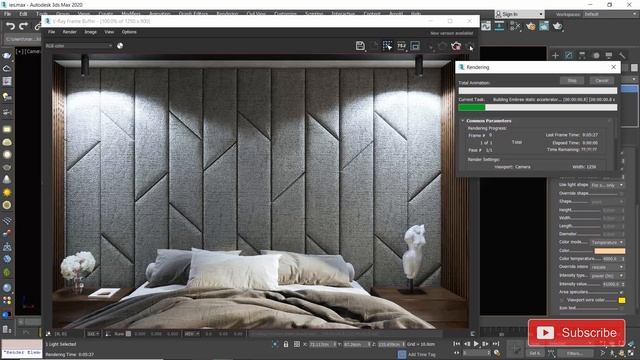Viewport: 640px width, 360px height.
Task: Click the Set Key button
Action: (x=535, y=353)
